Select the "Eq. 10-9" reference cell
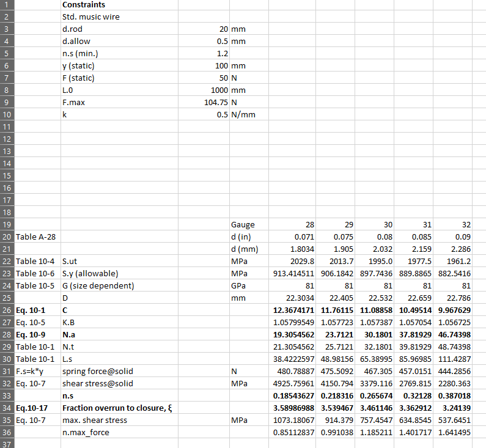The width and height of the screenshot is (486, 448). point(37,334)
